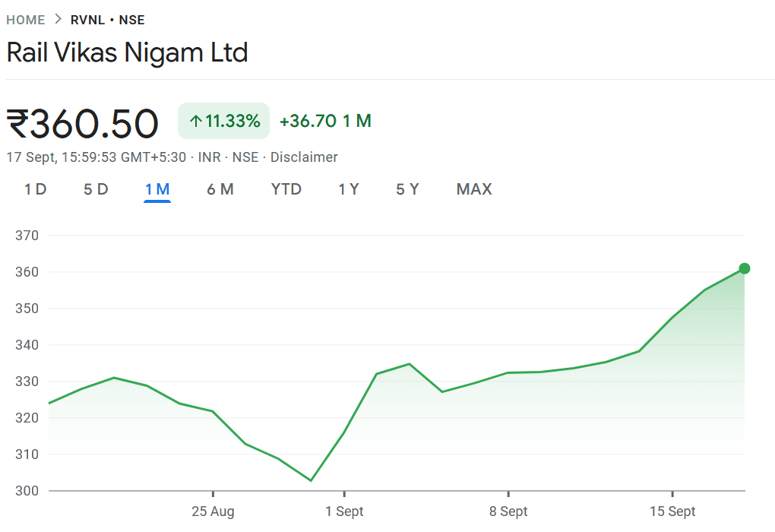
Task: Click the 300 y-axis label
Action: click(27, 491)
